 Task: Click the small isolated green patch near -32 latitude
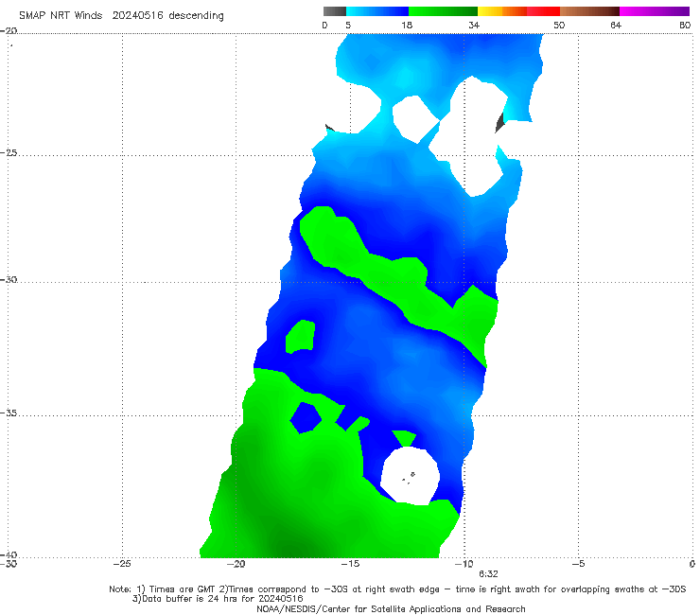tap(301, 336)
